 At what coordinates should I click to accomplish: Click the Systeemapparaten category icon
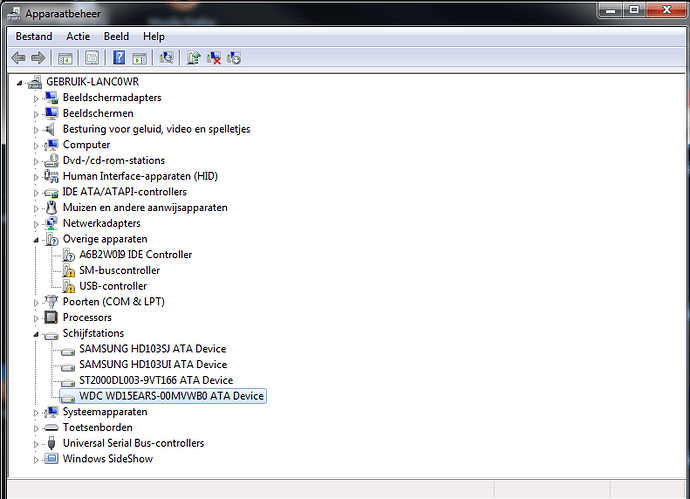[x=51, y=412]
